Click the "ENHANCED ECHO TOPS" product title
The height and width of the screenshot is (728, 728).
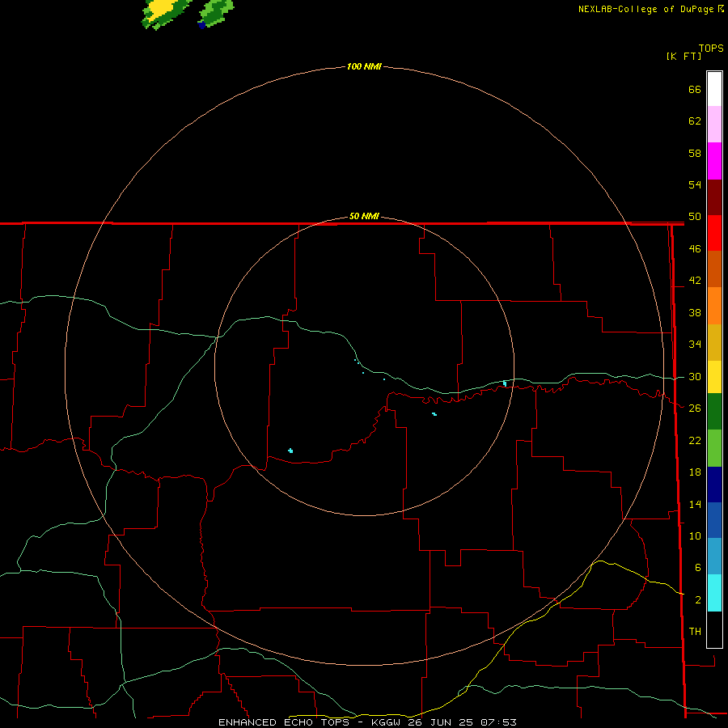point(284,722)
